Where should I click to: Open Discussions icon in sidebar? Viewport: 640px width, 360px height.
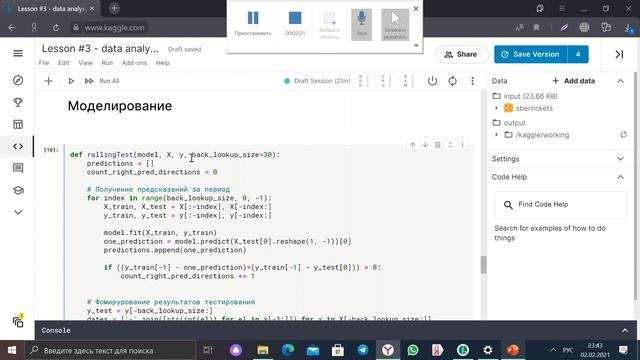[x=18, y=168]
